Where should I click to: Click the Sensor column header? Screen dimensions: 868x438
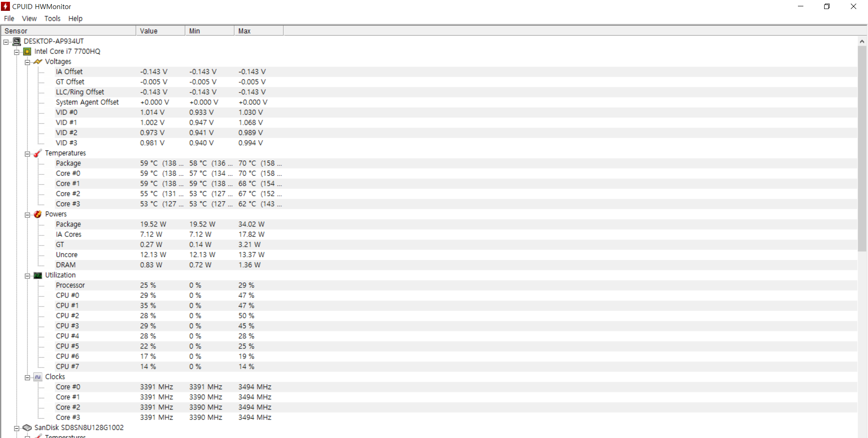click(68, 31)
